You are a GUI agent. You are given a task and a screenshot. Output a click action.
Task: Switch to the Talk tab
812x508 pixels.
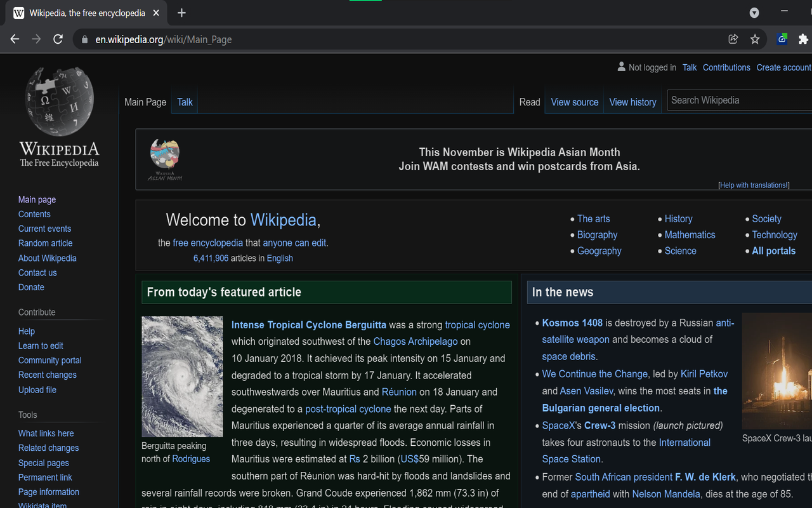point(184,102)
